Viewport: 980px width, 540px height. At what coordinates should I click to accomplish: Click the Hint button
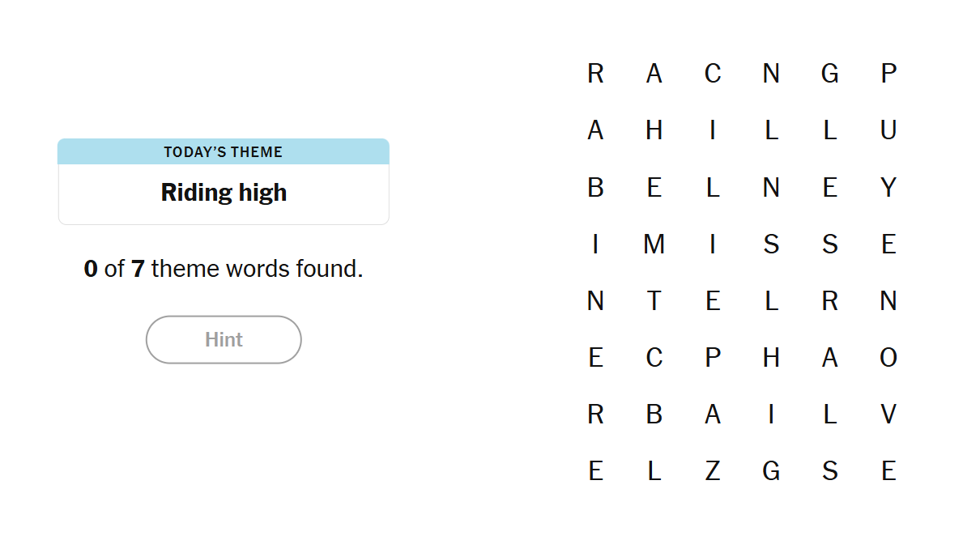(x=224, y=339)
